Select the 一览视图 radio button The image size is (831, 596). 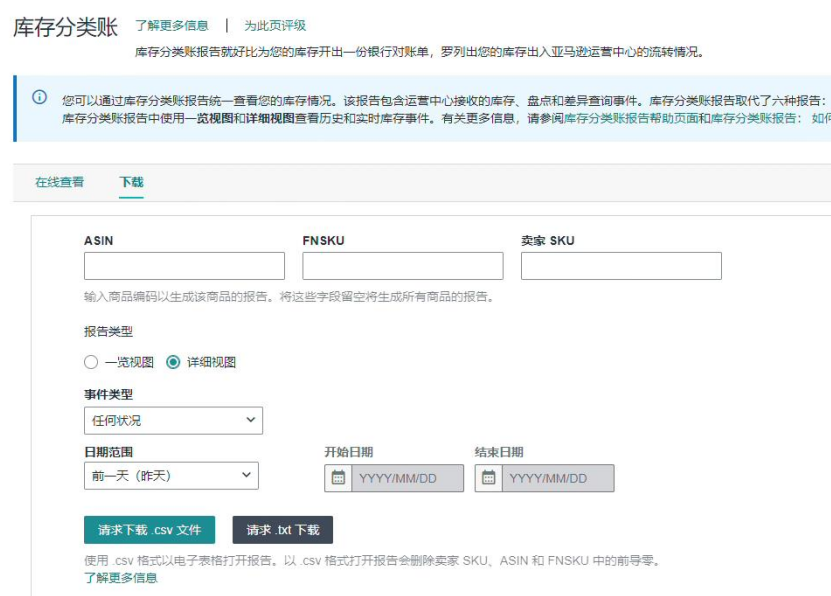[91, 362]
